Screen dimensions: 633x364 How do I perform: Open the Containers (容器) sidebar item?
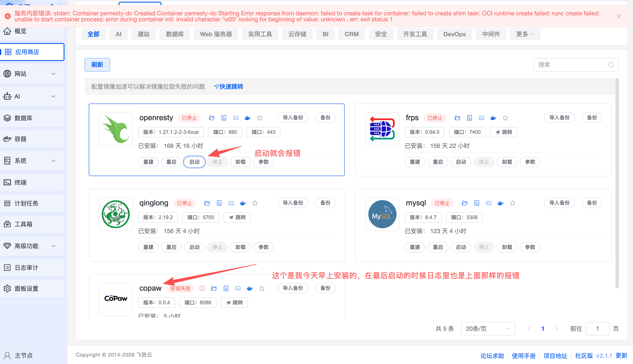click(x=20, y=139)
